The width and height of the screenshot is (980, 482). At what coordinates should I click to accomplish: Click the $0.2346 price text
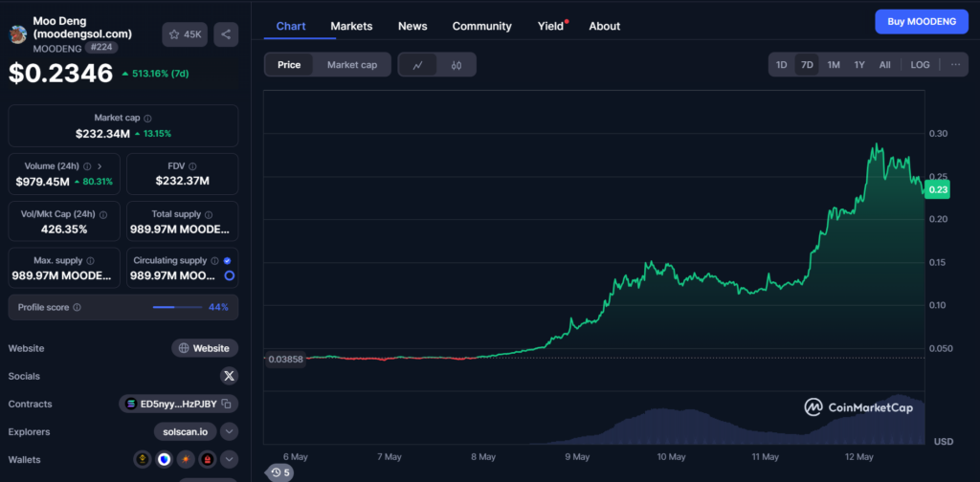(60, 73)
